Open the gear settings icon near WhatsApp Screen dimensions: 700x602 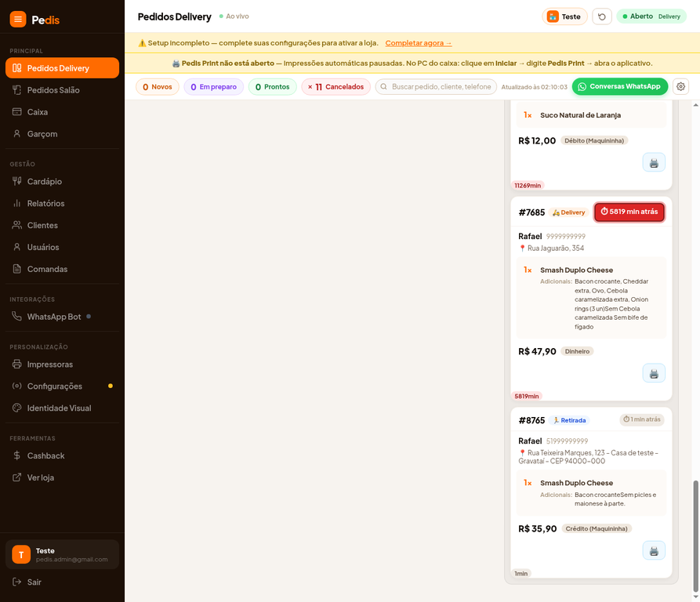pyautogui.click(x=680, y=86)
